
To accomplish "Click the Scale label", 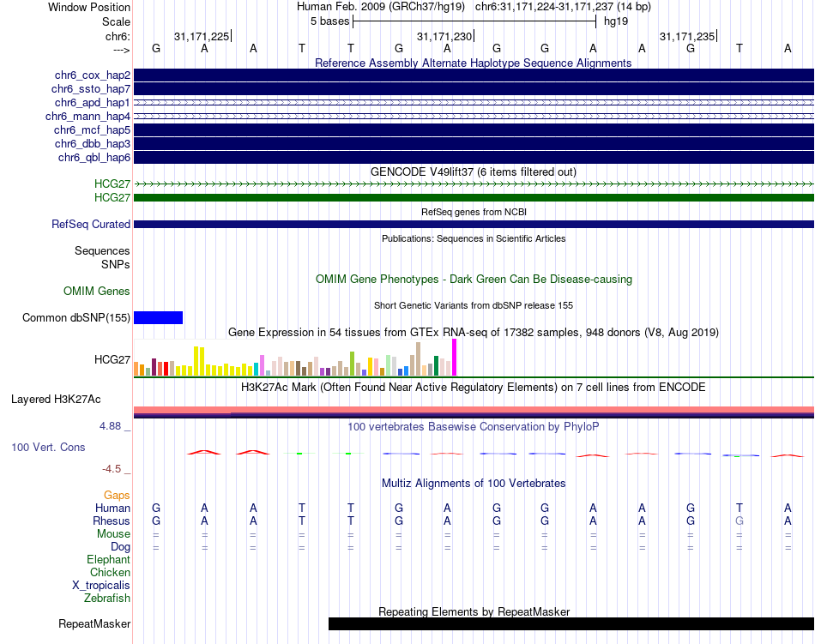I will [117, 21].
